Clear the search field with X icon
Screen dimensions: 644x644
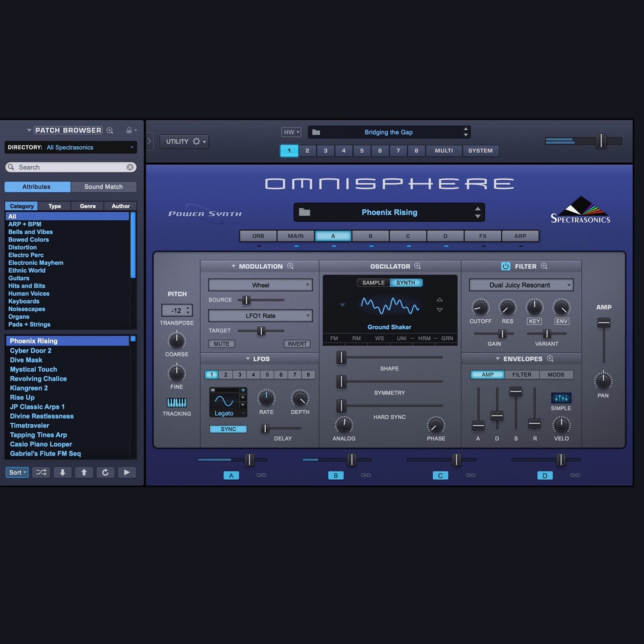(x=130, y=167)
